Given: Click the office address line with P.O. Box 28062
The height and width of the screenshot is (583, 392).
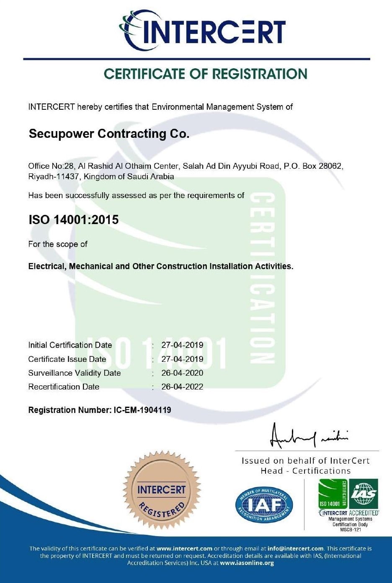Looking at the screenshot, I should coord(186,166).
